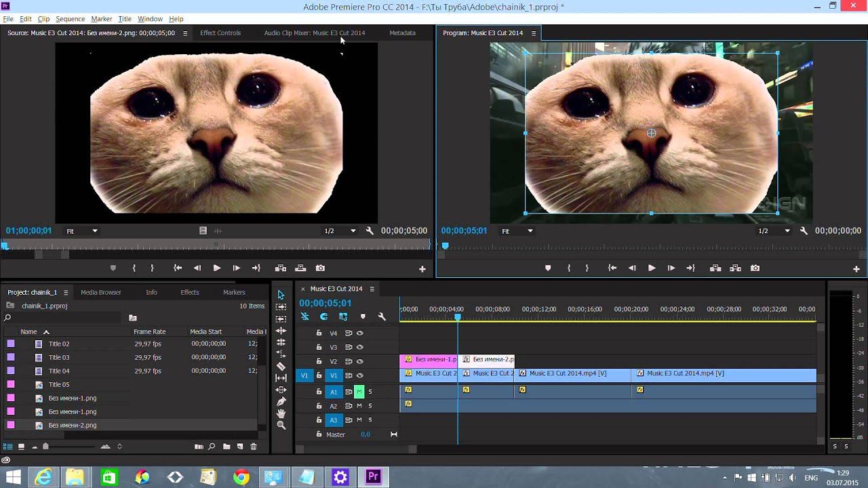Open timeline display settings wrench
The height and width of the screenshot is (488, 868).
[x=382, y=317]
